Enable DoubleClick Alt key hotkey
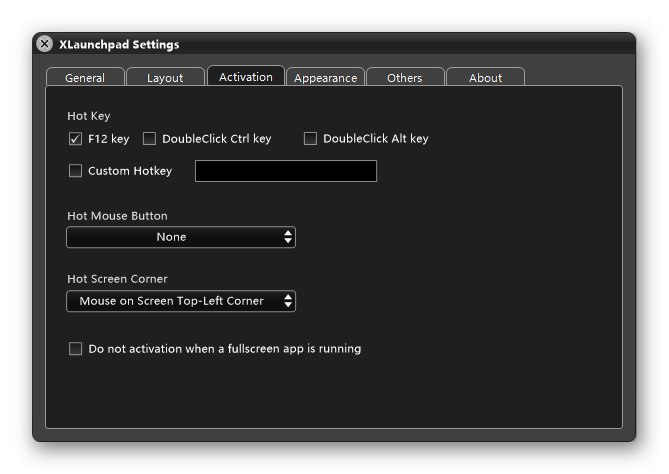 coord(310,139)
